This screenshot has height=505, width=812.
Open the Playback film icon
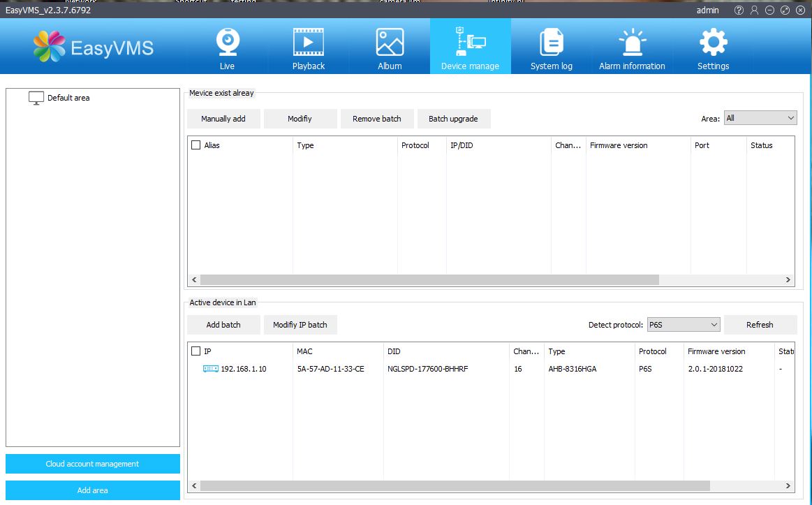pyautogui.click(x=308, y=43)
